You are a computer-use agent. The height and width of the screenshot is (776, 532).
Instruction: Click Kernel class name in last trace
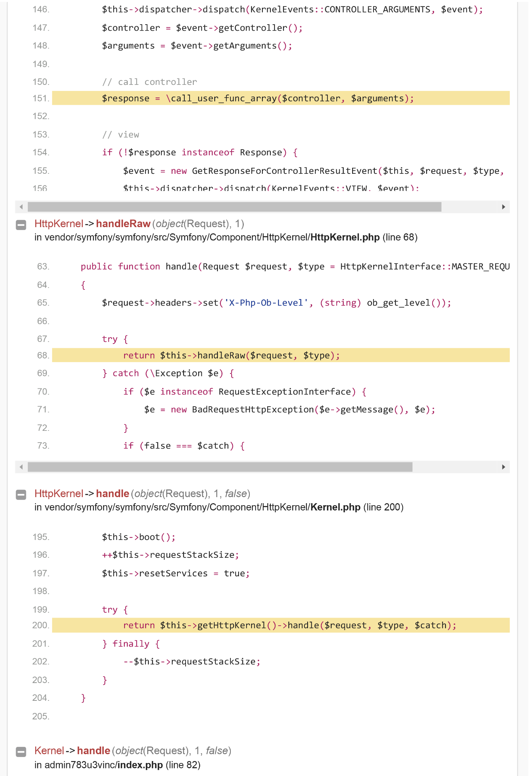tap(49, 751)
